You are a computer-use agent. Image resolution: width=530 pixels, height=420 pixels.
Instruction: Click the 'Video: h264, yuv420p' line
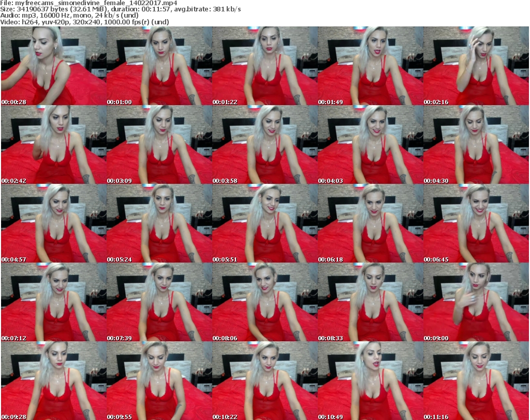pyautogui.click(x=84, y=22)
